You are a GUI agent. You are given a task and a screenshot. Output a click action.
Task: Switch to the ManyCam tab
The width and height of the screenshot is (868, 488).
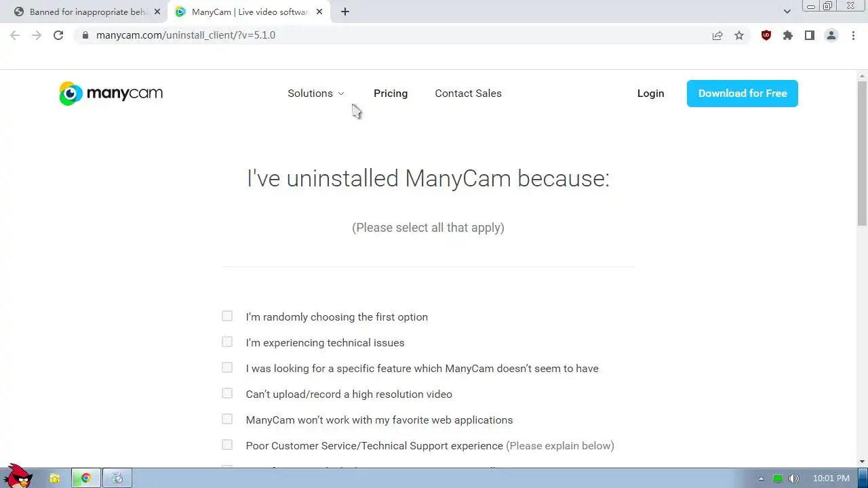(249, 12)
